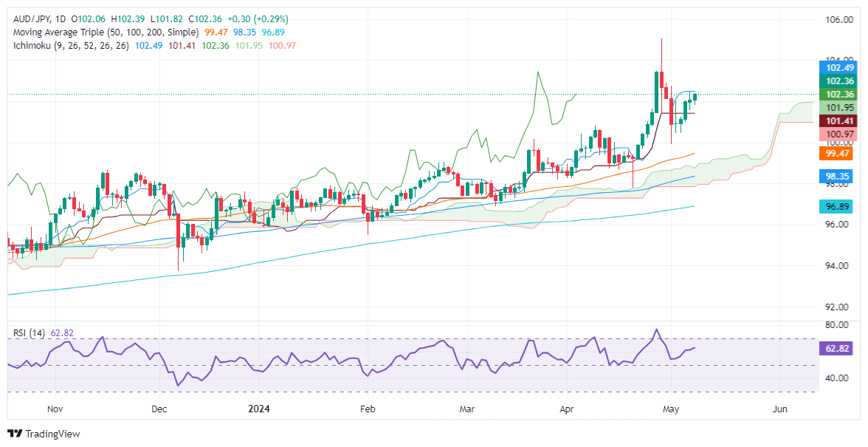Click the blue 102.49 price tag
Screen dimensions: 868x447
(x=838, y=68)
